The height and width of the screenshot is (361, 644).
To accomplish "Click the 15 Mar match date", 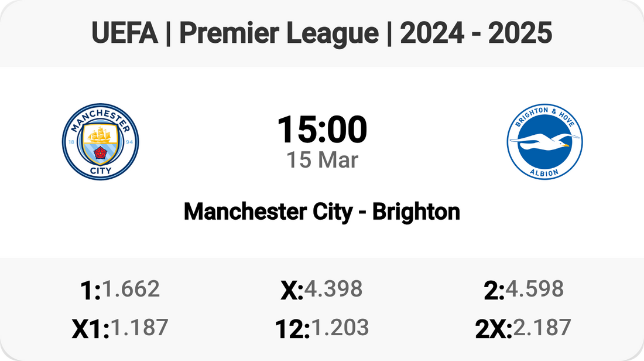I will [322, 160].
